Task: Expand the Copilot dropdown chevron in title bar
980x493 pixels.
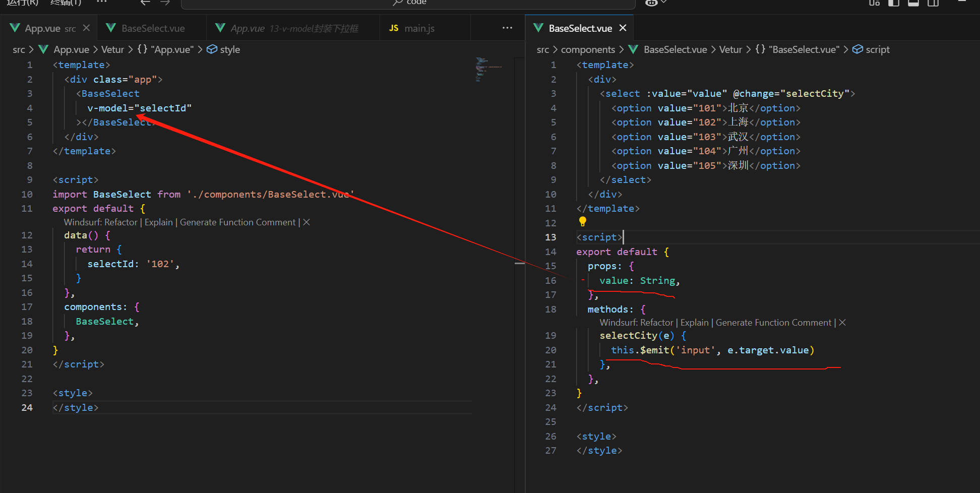Action: [x=664, y=3]
